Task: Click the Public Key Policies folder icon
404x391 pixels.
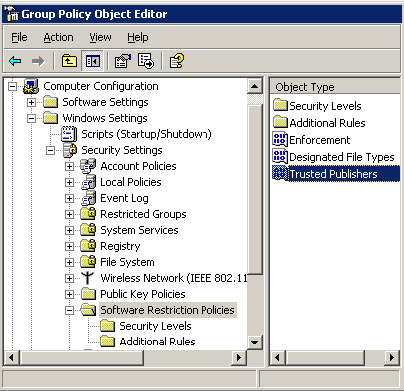Action: point(89,294)
